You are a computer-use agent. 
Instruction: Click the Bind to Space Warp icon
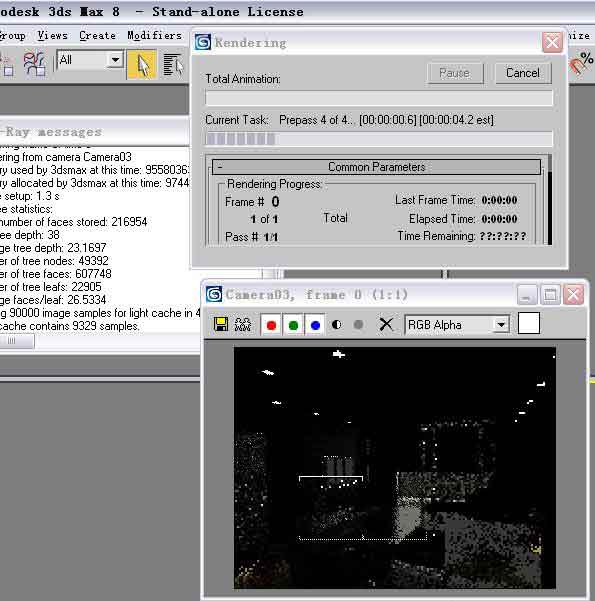(x=34, y=64)
